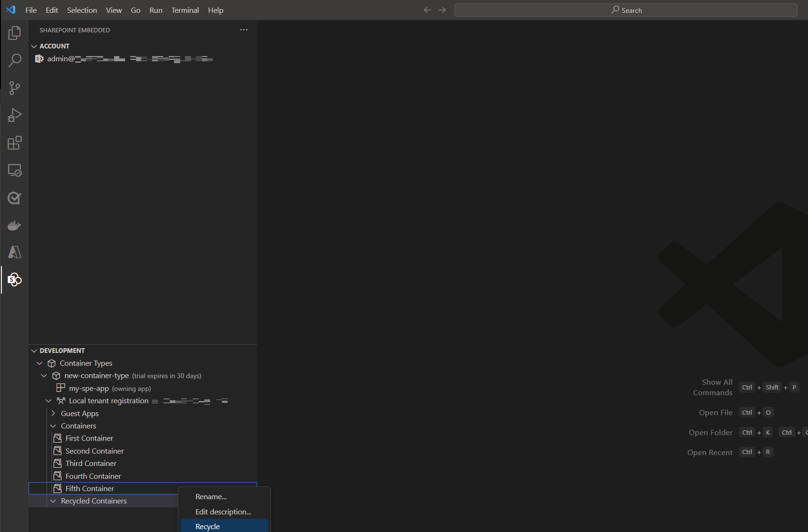Click the Open Recent hint

click(x=710, y=452)
